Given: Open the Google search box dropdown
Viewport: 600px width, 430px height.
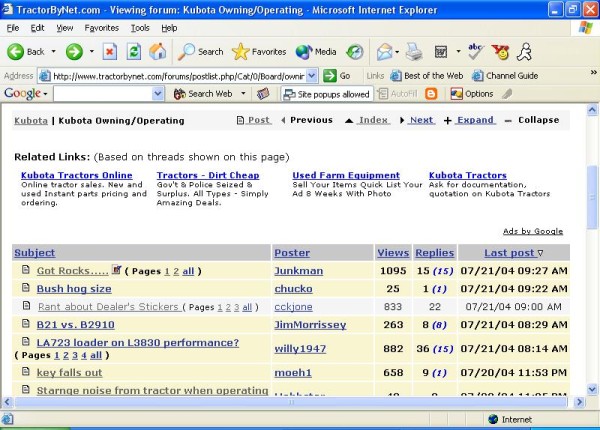Looking at the screenshot, I should pos(158,94).
